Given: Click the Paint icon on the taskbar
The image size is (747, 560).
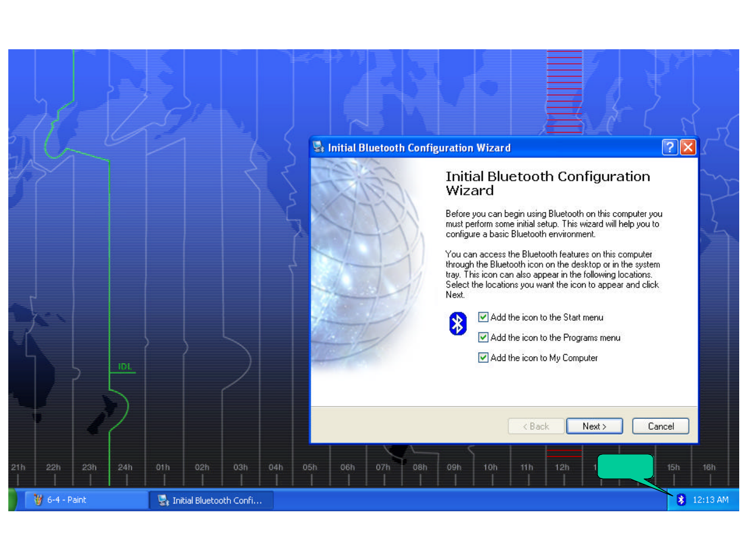Looking at the screenshot, I should click(38, 500).
